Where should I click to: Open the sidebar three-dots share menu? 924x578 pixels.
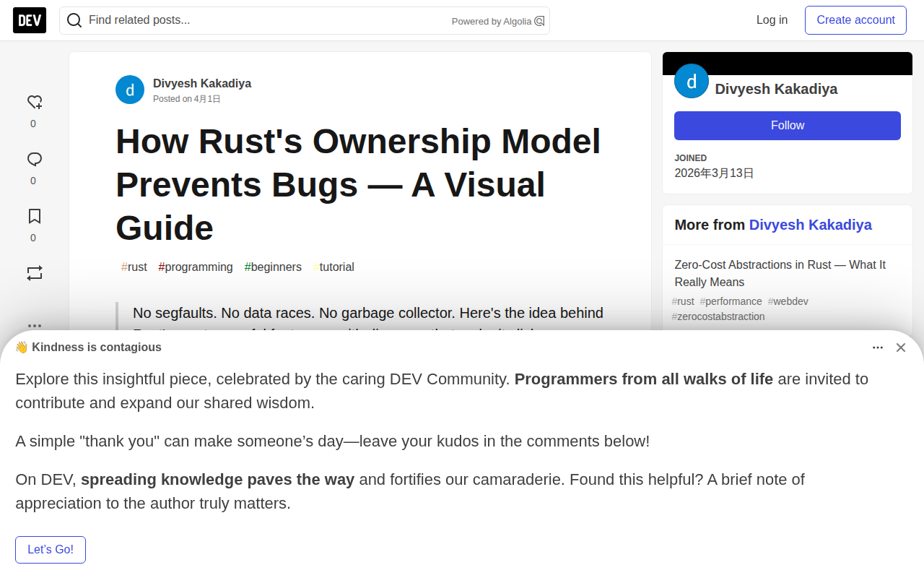coord(34,325)
